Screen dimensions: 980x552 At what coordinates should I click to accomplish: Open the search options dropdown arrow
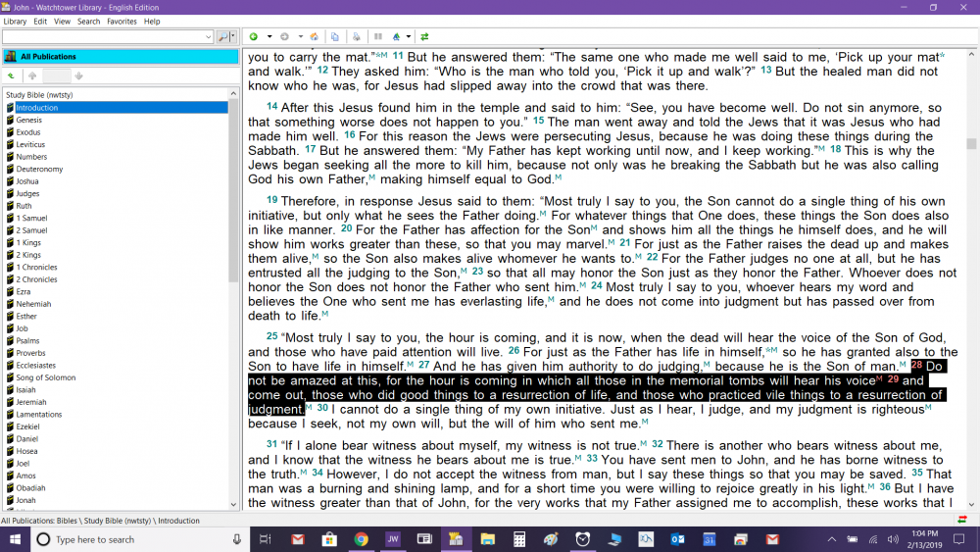[x=233, y=37]
